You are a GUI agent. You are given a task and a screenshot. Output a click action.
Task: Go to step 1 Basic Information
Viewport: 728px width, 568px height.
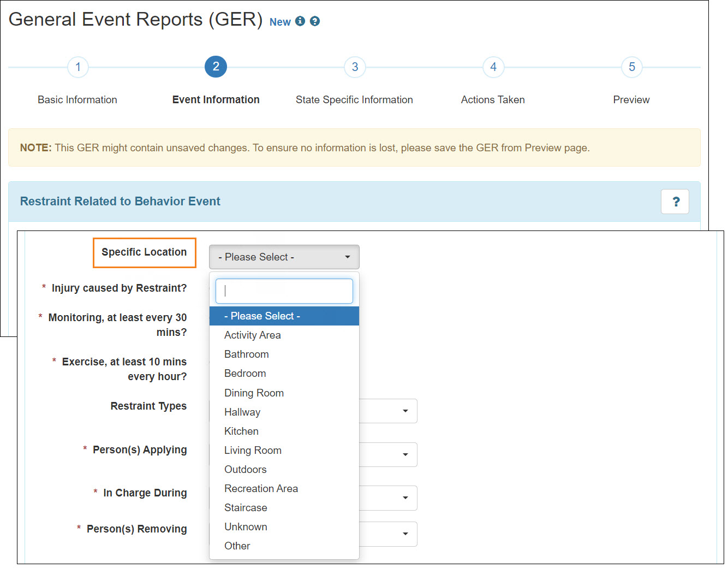tap(78, 67)
